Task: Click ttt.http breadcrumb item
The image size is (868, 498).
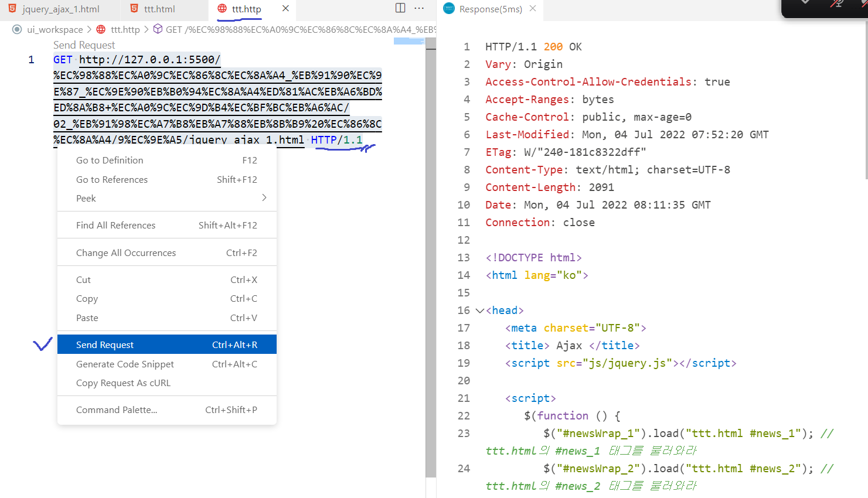Action: tap(125, 29)
